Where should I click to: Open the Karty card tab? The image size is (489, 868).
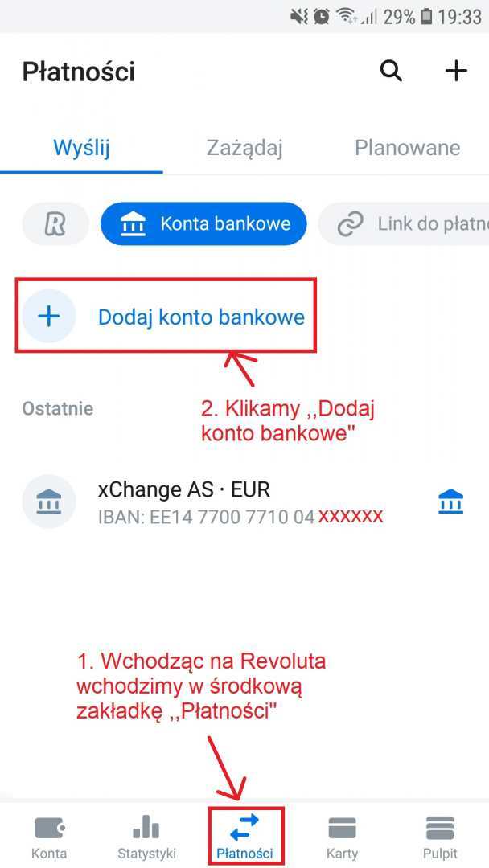(x=343, y=837)
